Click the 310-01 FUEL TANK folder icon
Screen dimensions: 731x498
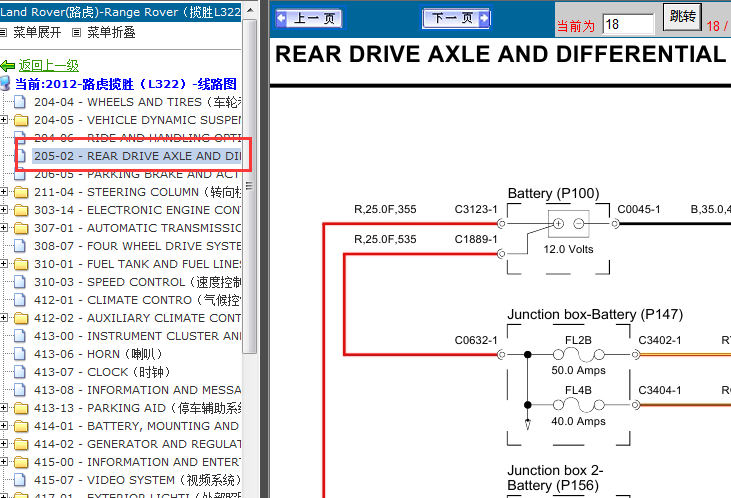(21, 264)
